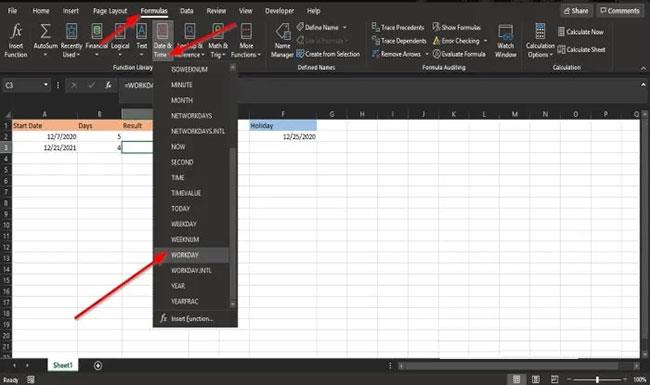Image resolution: width=650 pixels, height=385 pixels.
Task: Select WORKDAY from the function list
Action: [191, 255]
